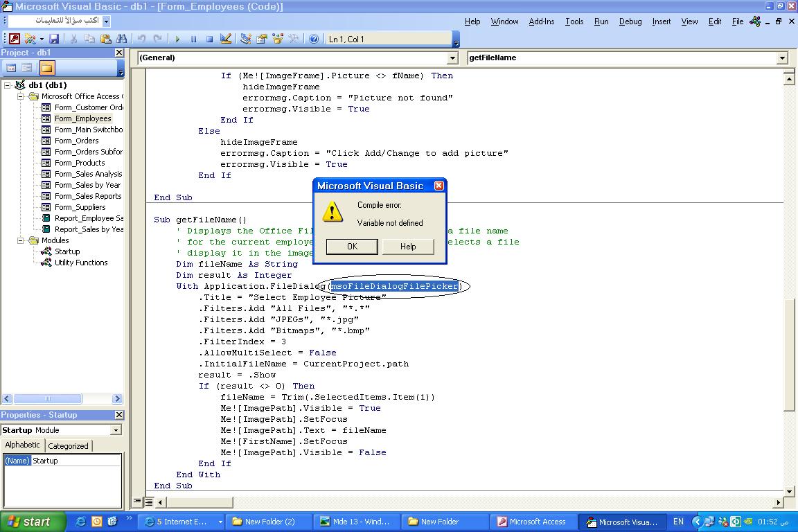The height and width of the screenshot is (532, 798).
Task: Toggle Folders view in Project panel
Action: tap(47, 68)
